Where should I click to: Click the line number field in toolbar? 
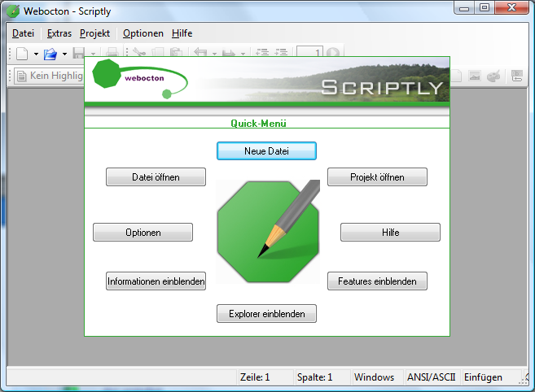coord(310,54)
